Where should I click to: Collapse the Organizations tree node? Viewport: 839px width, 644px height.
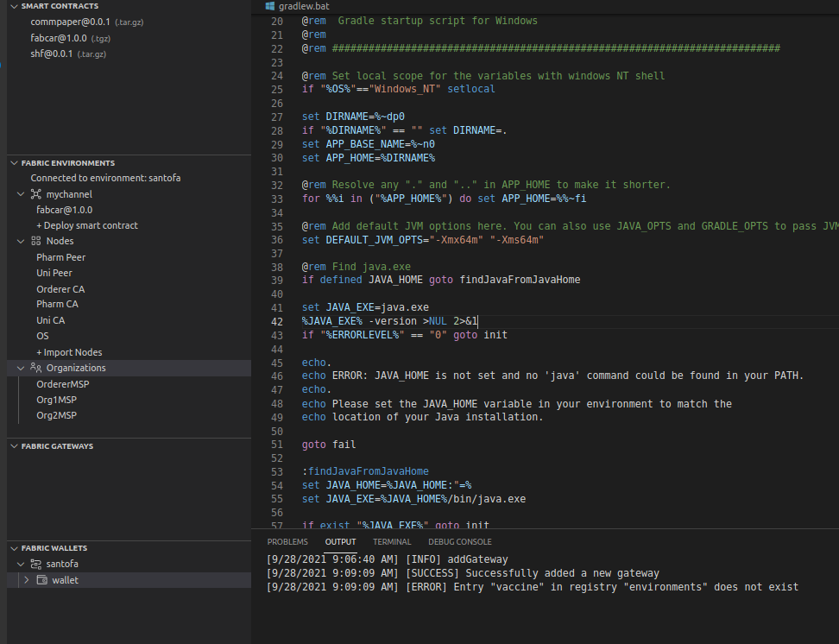click(21, 368)
